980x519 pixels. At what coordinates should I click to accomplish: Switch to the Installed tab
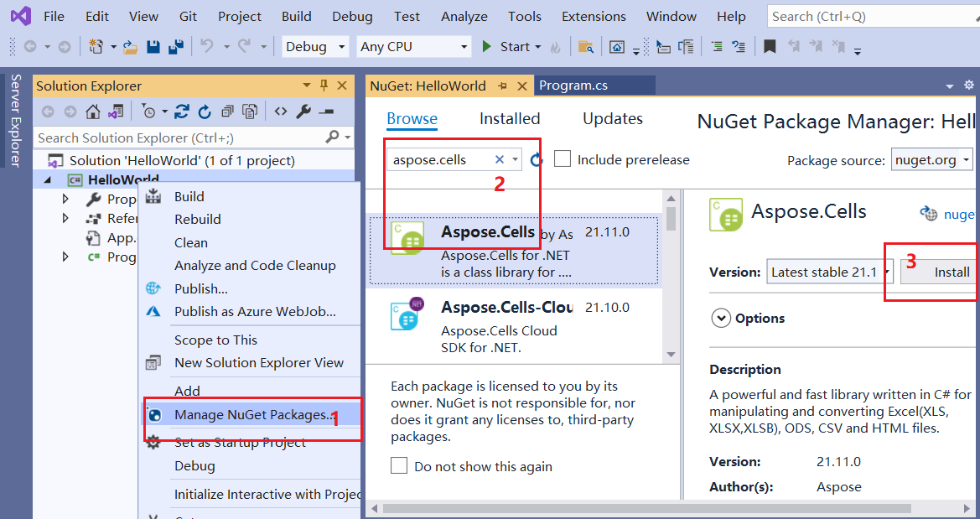[509, 118]
